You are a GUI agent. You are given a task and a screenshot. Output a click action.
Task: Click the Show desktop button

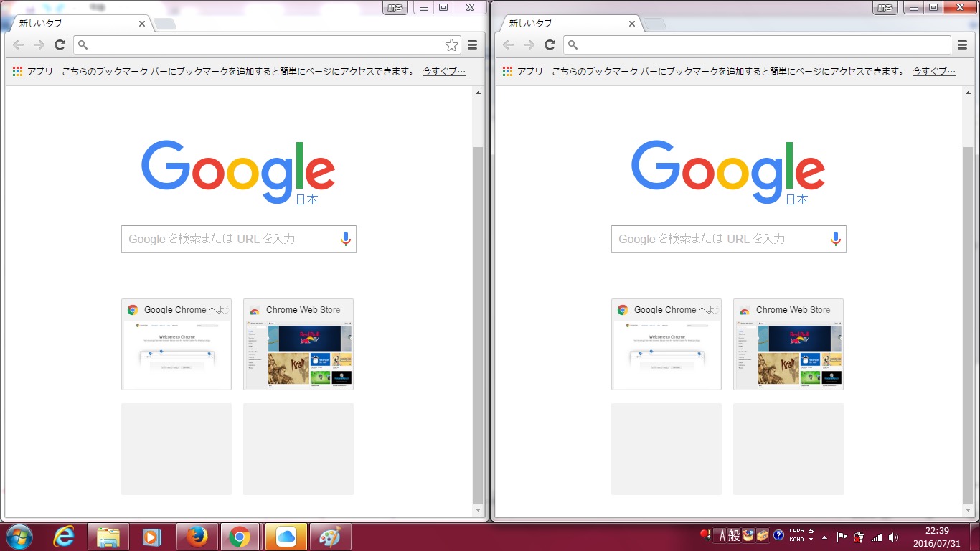tap(975, 537)
